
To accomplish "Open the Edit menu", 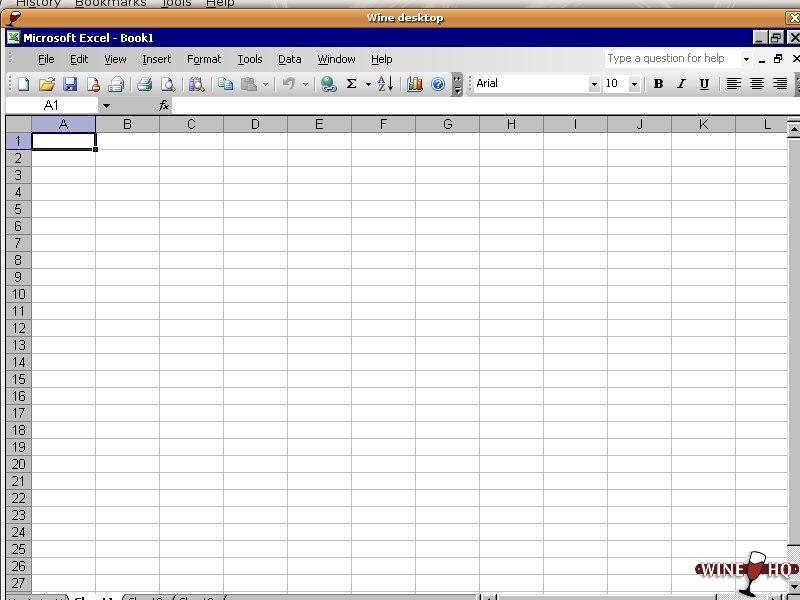I will point(79,59).
